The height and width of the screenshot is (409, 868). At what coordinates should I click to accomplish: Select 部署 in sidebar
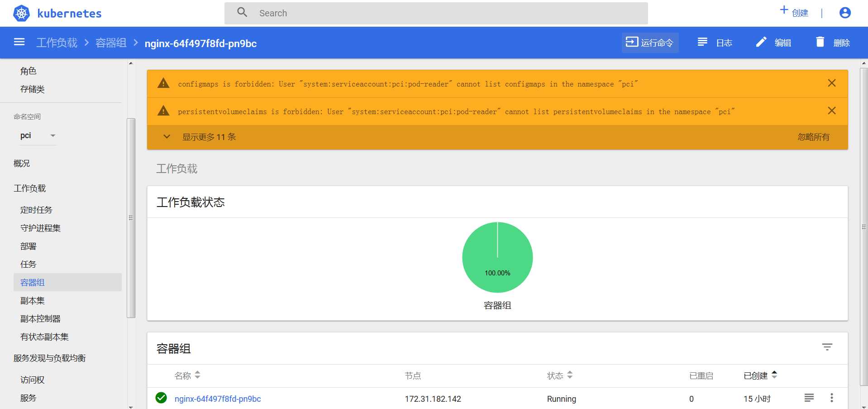click(28, 246)
